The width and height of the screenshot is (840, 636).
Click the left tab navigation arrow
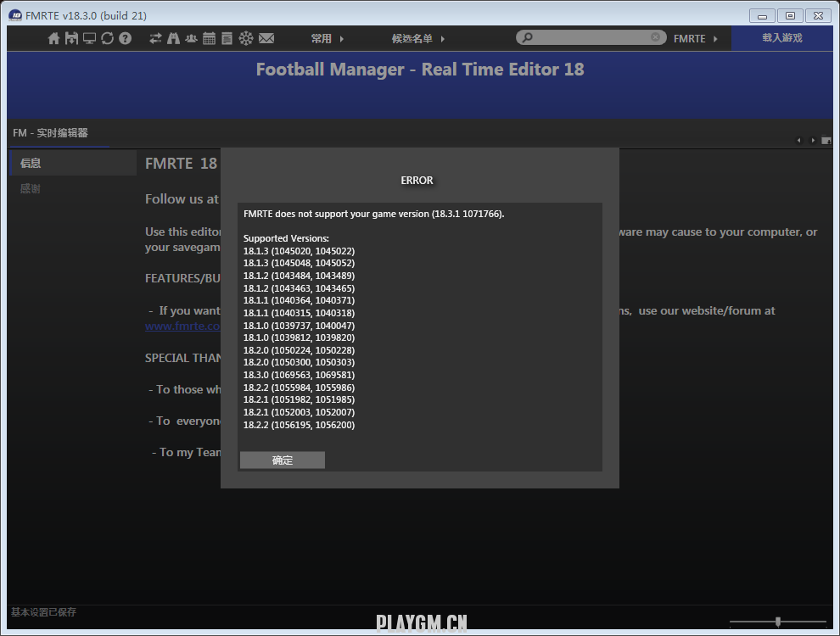tap(798, 140)
